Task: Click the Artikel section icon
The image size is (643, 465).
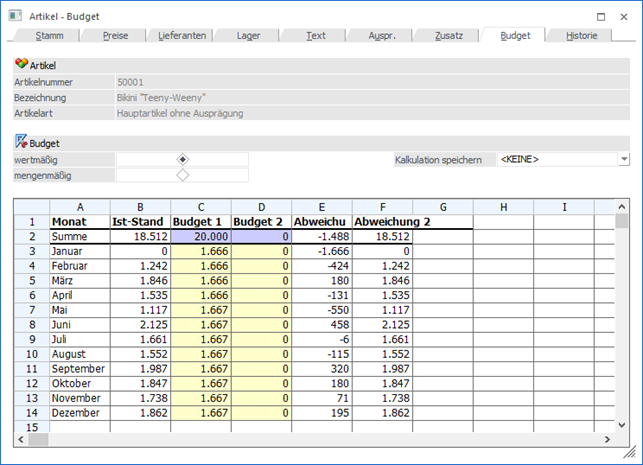Action: click(21, 64)
